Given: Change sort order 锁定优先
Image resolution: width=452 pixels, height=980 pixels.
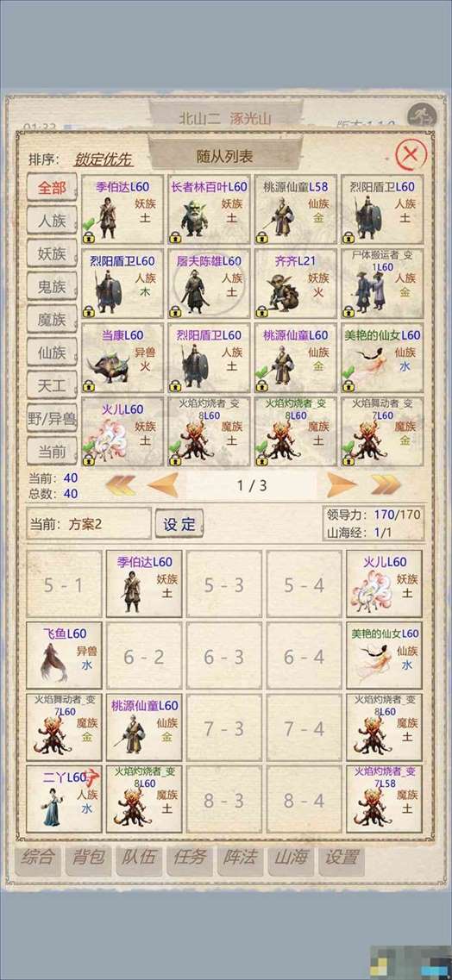Looking at the screenshot, I should click(x=104, y=159).
